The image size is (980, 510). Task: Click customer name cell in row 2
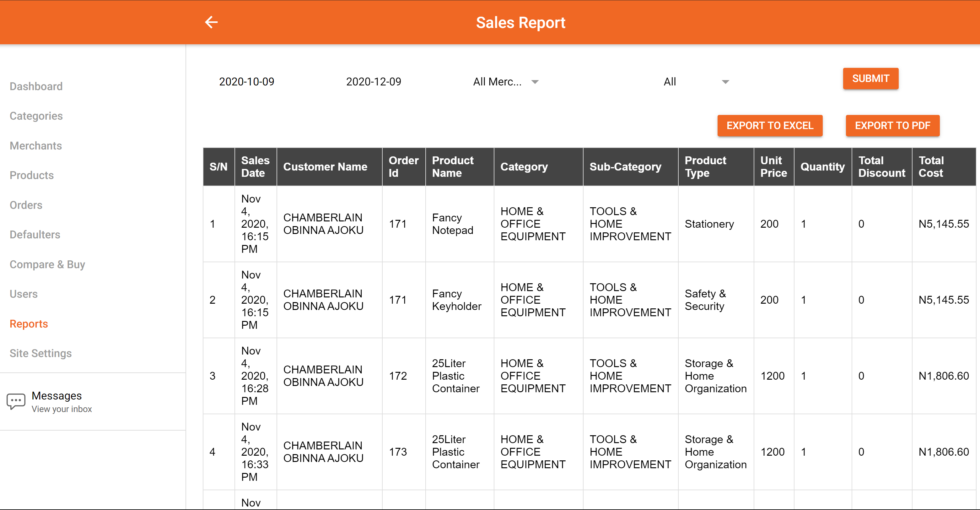click(x=329, y=300)
